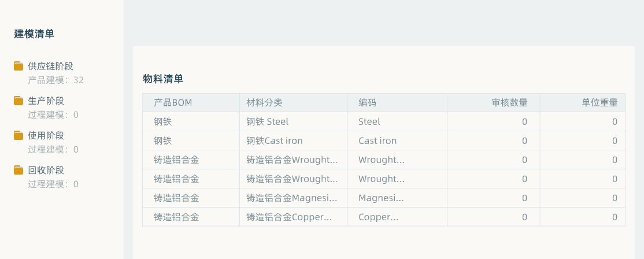
Task: Select the 使用阶段 stage label
Action: (46, 135)
